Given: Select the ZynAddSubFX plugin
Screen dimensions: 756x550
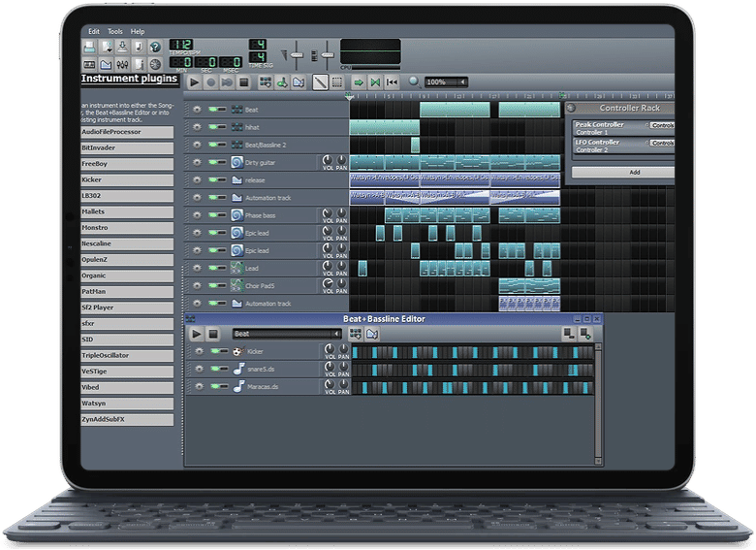Looking at the screenshot, I should pyautogui.click(x=127, y=420).
